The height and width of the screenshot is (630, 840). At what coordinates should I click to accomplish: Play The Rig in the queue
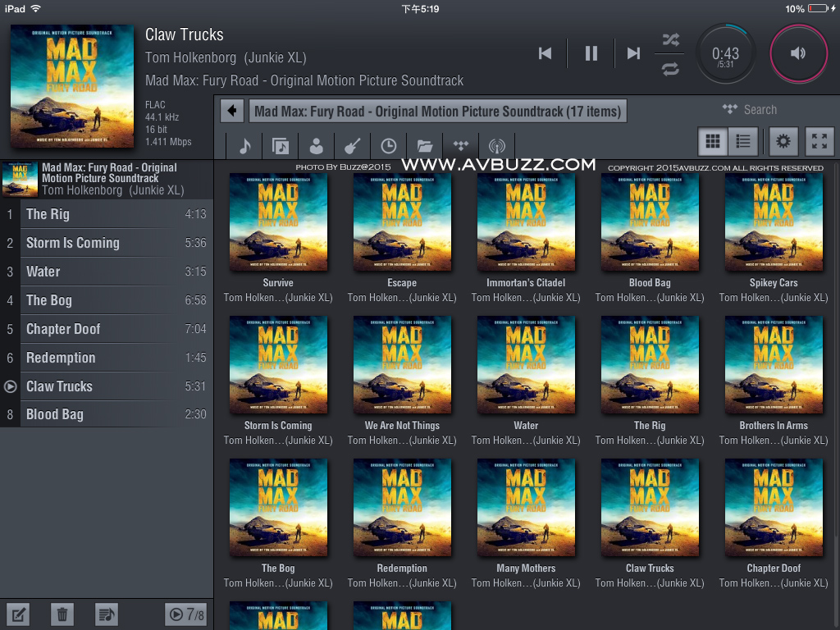tap(107, 214)
